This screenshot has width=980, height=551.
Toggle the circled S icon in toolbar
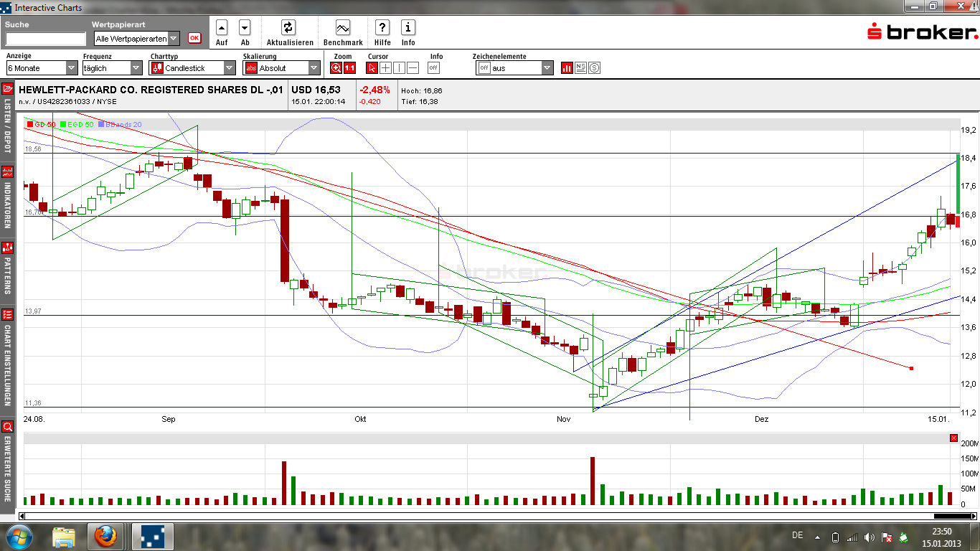594,68
